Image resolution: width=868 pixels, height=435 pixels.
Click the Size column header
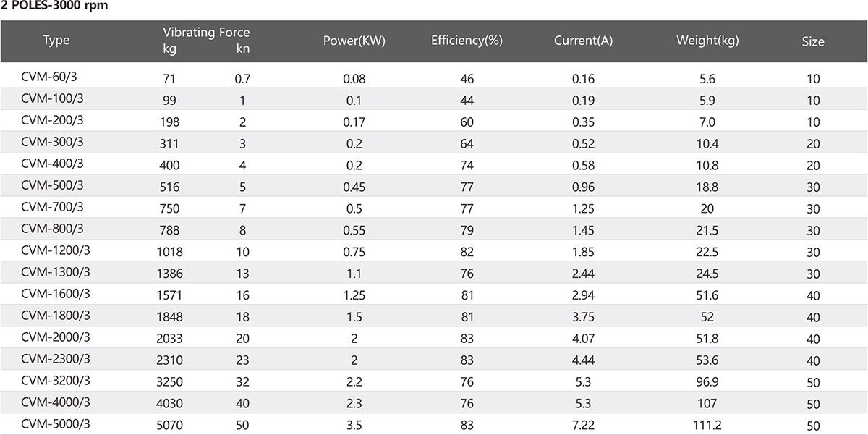813,41
